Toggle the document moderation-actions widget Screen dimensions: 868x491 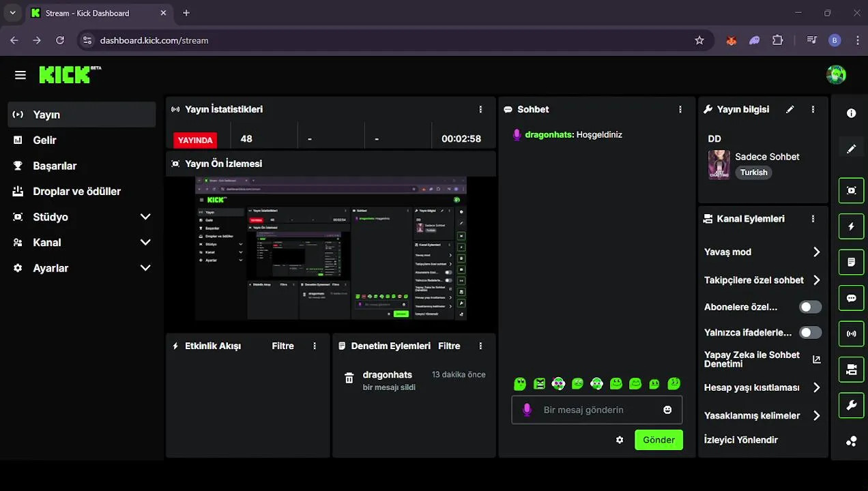[851, 262]
